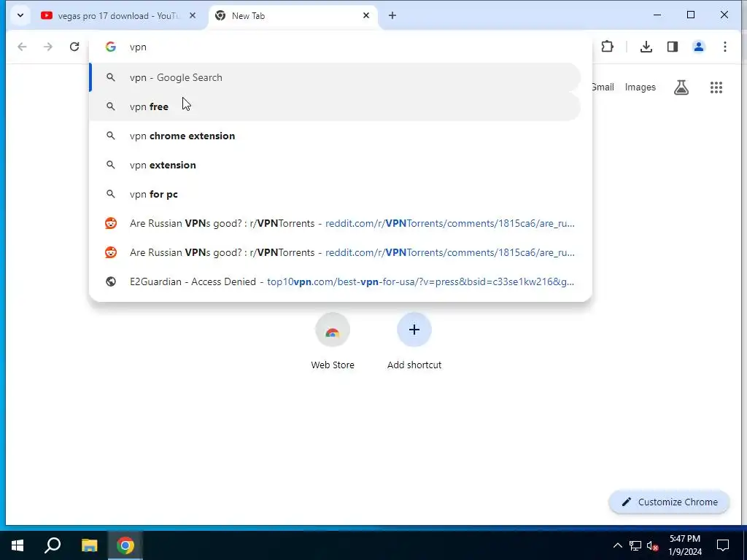Switch to the vegas pro 17 download YouTube tab
The image size is (747, 560).
[x=118, y=16]
